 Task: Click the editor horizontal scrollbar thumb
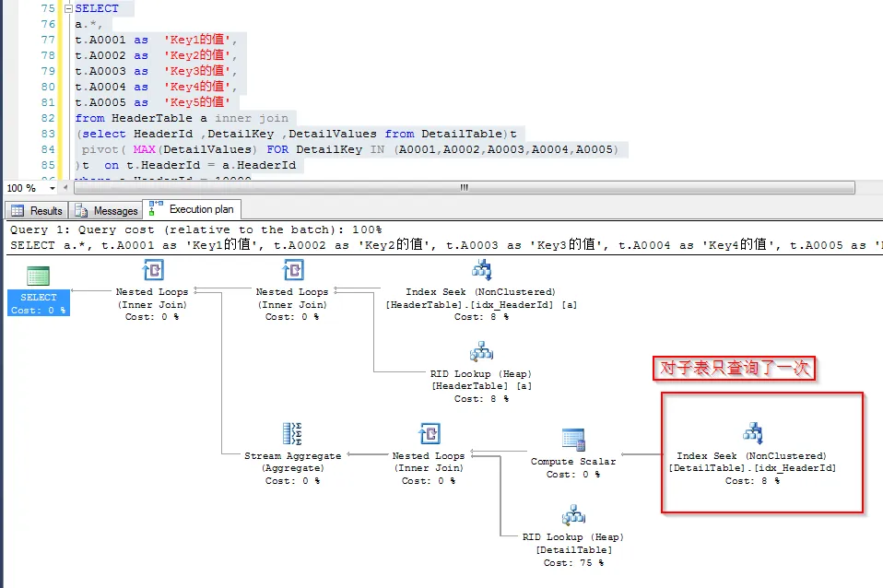point(464,188)
